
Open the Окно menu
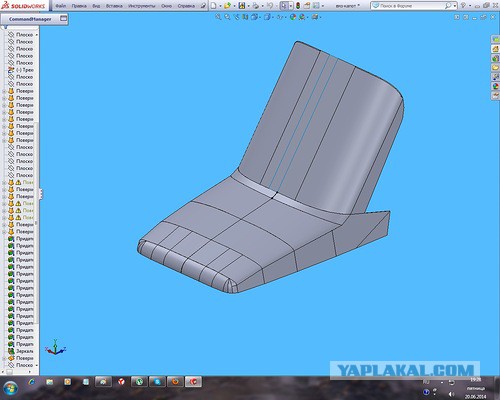coord(166,6)
